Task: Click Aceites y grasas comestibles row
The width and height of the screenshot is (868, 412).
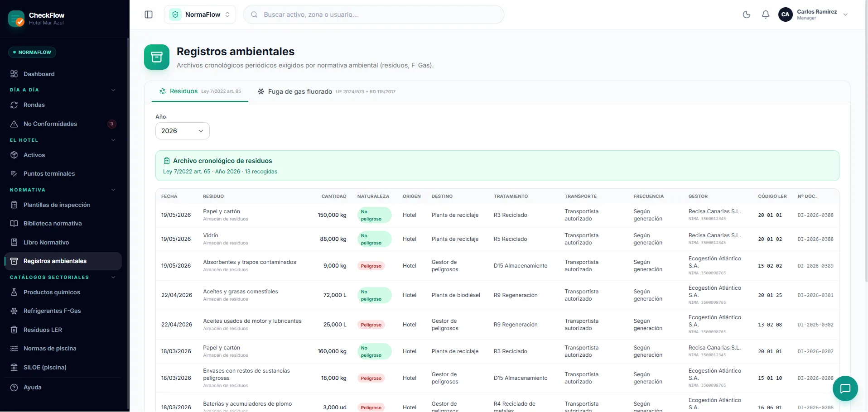Action: point(497,295)
